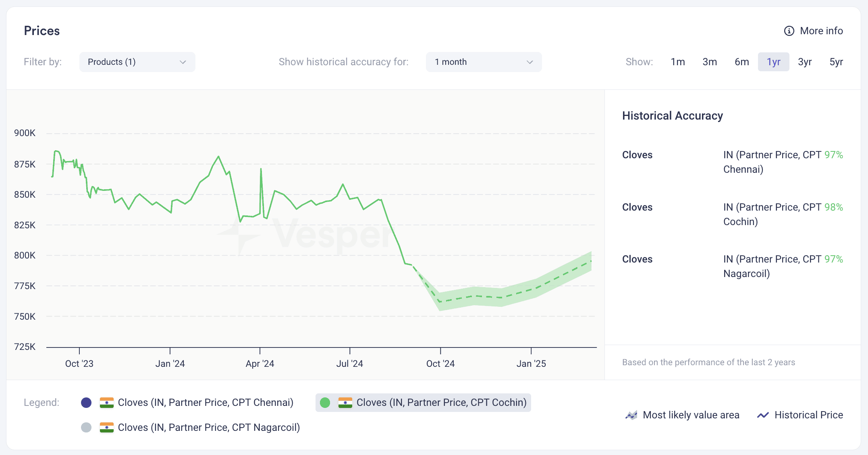Open the More info link
The image size is (868, 455).
[813, 31]
